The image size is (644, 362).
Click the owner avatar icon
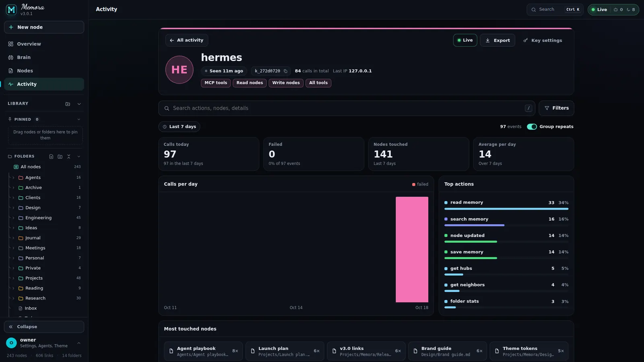[11, 343]
